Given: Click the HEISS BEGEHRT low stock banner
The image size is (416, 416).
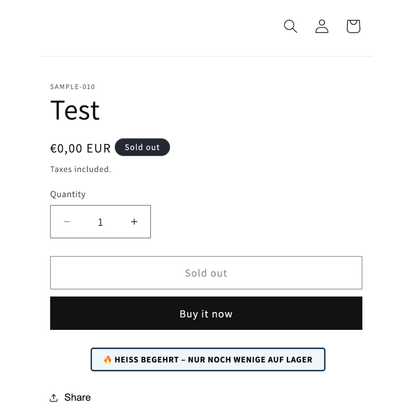Looking at the screenshot, I should [x=208, y=359].
